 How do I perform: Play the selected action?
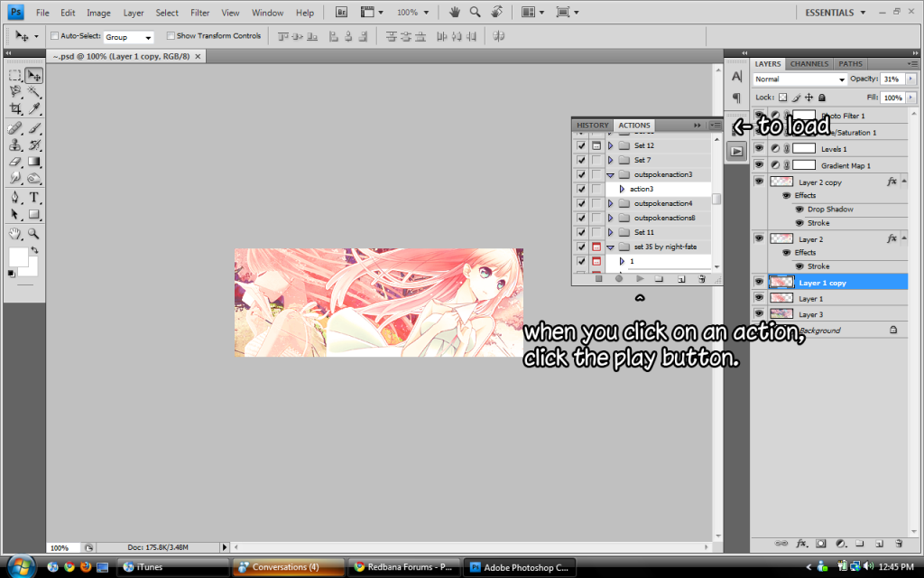[640, 279]
